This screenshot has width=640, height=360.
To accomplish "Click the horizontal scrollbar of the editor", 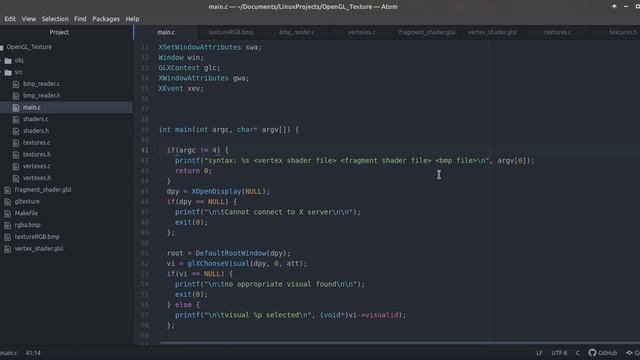I will (400, 343).
